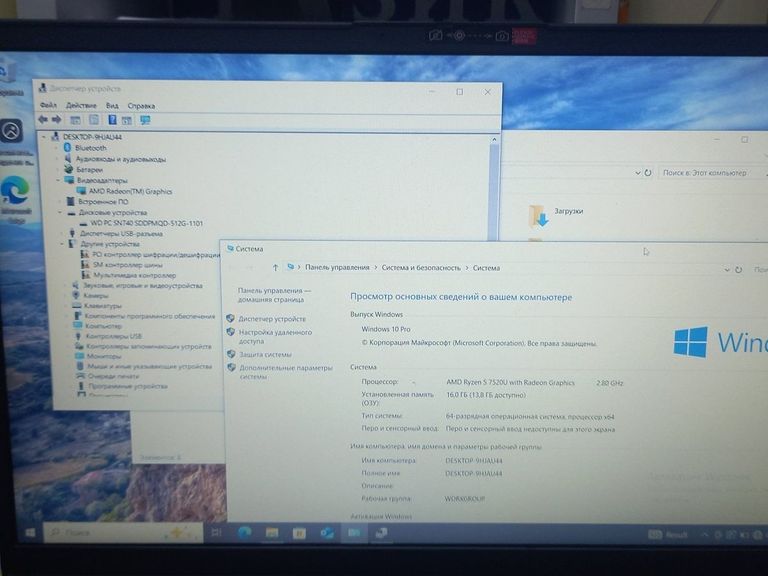Screen dimensions: 768x576
Task: Open Файл menu in Device Manager
Action: 48,105
